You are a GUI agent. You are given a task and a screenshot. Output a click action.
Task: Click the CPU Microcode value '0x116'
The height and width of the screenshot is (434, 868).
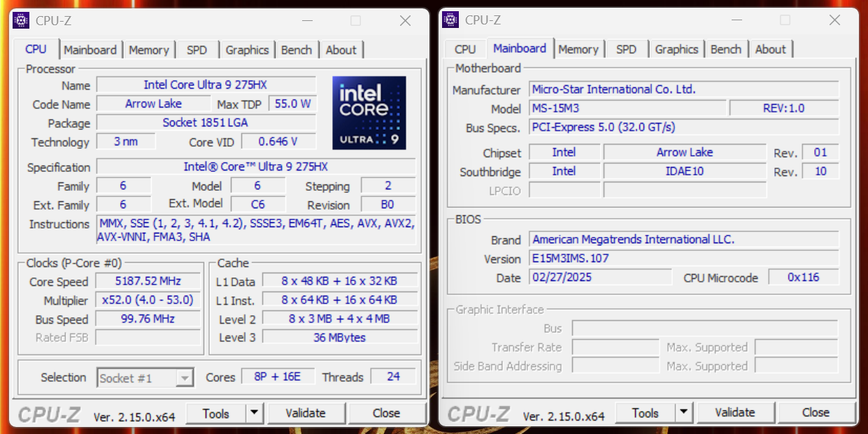tap(804, 277)
